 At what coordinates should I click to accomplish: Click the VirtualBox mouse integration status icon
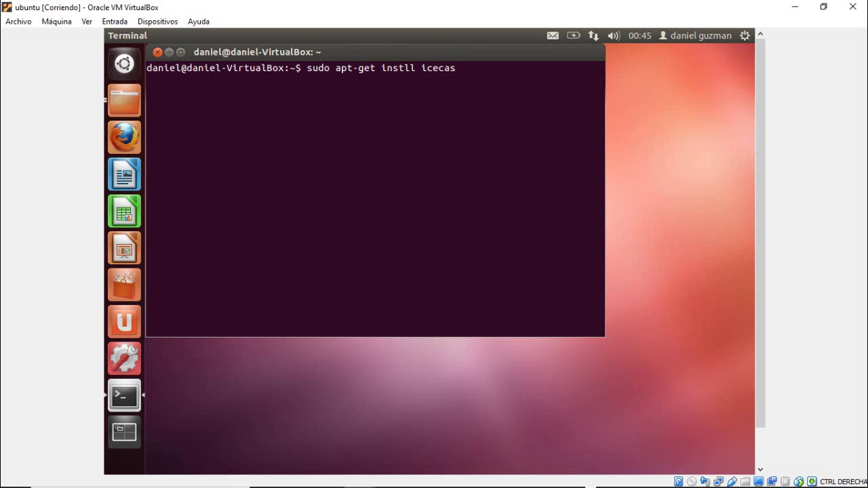click(798, 481)
